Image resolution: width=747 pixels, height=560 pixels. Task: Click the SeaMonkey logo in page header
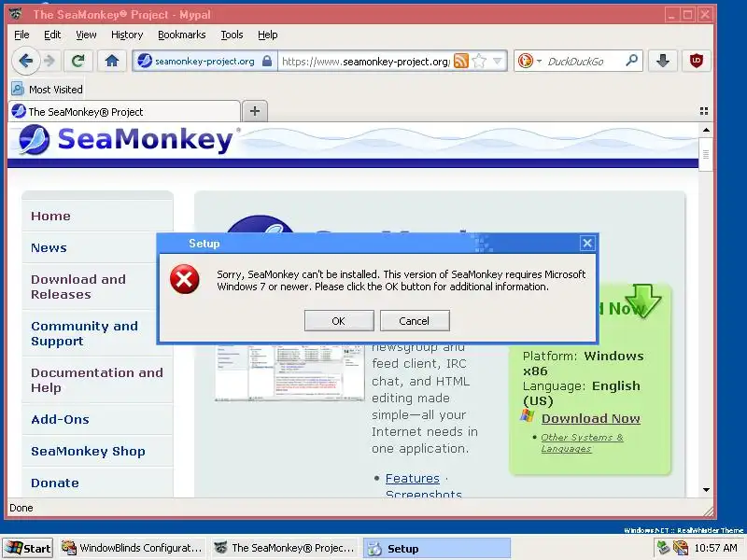pyautogui.click(x=125, y=140)
